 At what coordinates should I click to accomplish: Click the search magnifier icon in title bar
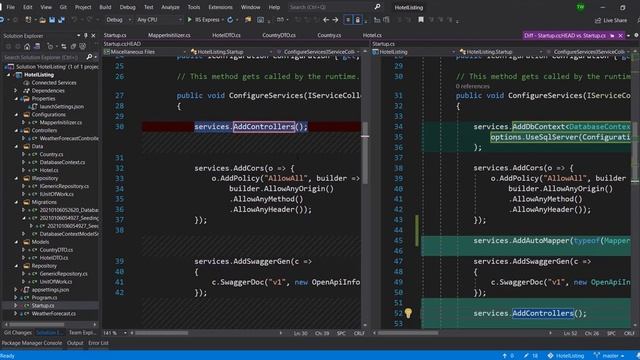pos(377,7)
